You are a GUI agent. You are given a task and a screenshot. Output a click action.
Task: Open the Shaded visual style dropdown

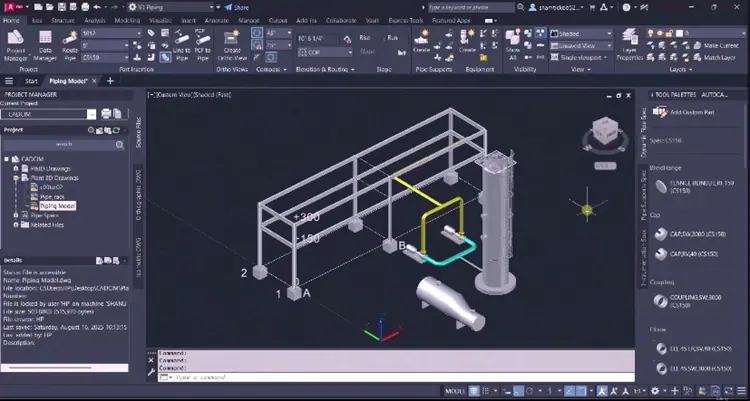click(x=581, y=33)
